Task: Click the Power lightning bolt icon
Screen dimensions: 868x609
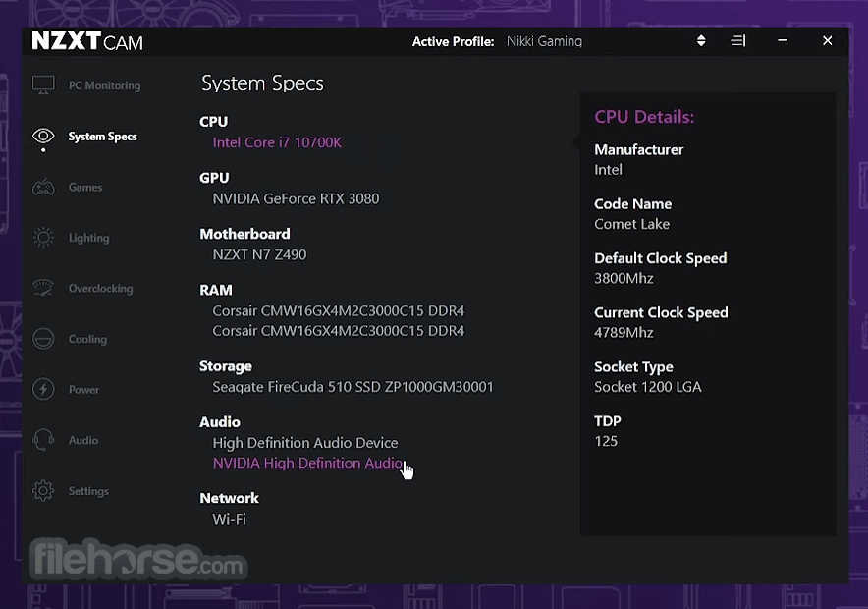Action: 43,389
